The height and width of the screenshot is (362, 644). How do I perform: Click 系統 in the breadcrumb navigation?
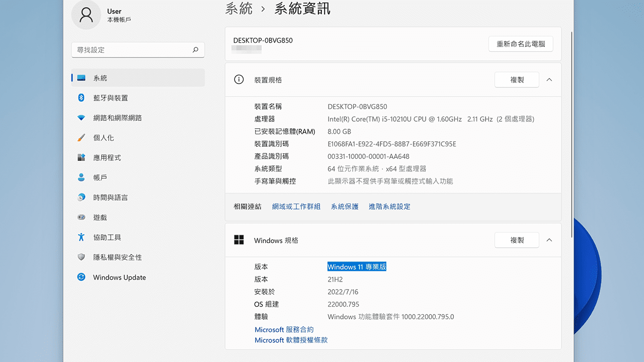[239, 9]
